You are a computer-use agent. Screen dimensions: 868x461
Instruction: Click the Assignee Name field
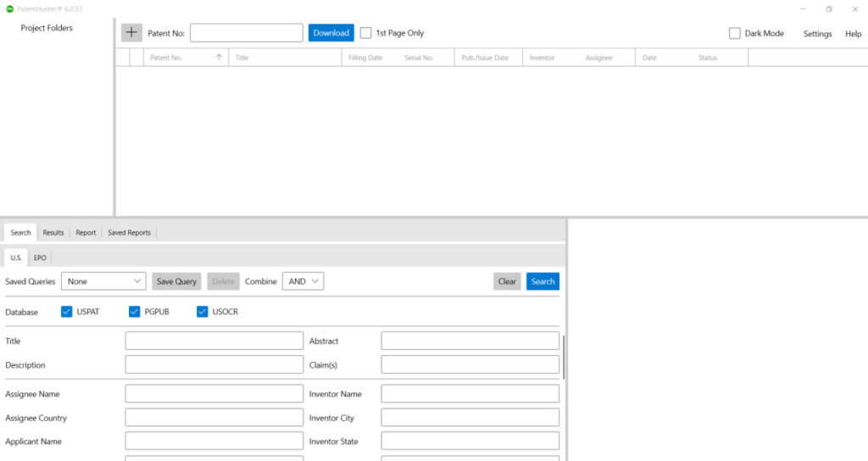214,393
